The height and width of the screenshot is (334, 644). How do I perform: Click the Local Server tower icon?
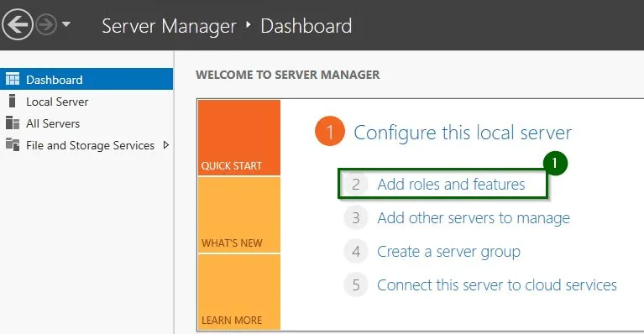pos(13,101)
